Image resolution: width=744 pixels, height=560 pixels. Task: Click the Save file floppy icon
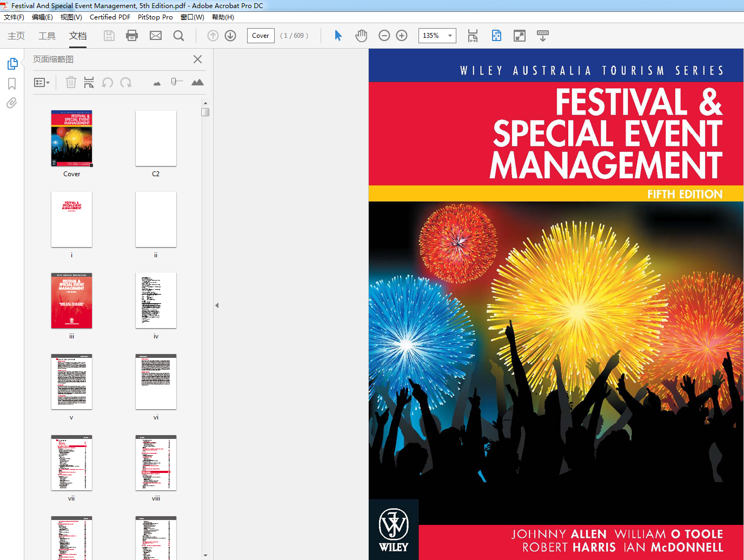pos(109,36)
